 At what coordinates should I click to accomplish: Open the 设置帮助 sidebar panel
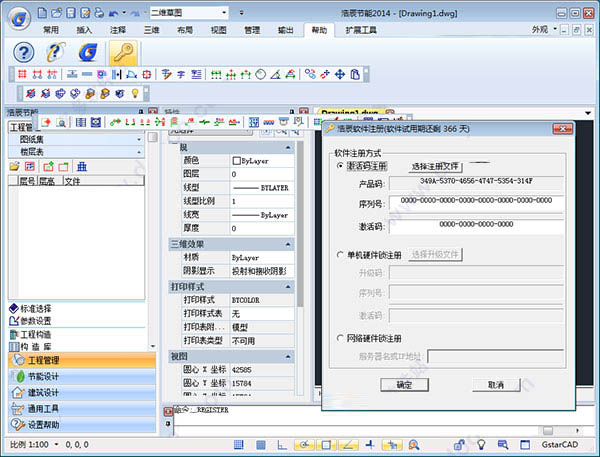(x=82, y=425)
